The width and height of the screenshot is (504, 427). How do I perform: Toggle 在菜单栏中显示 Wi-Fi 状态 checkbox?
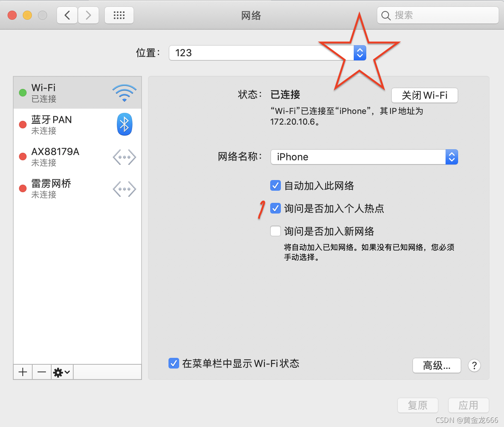[174, 363]
